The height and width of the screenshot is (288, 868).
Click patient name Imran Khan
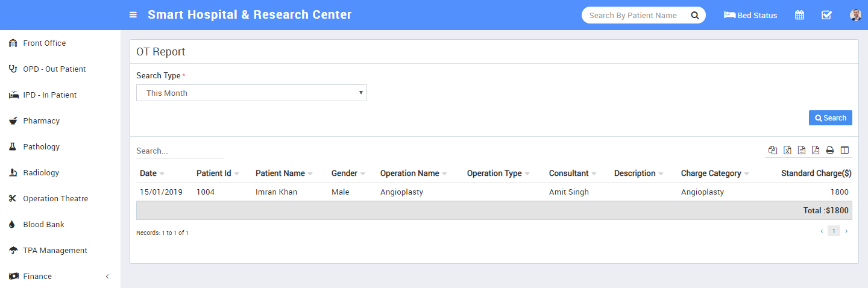pyautogui.click(x=277, y=192)
